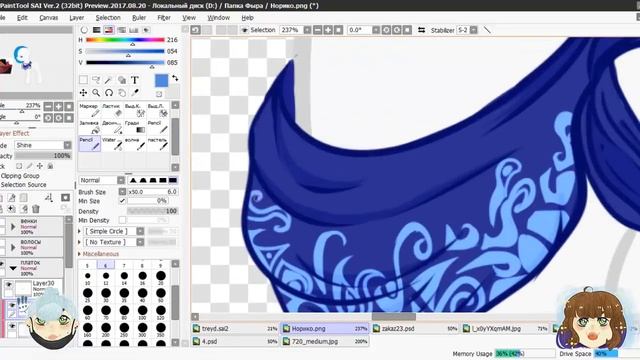Expand the волосы layer group
This screenshot has width=640, height=360.
[x=13, y=247]
